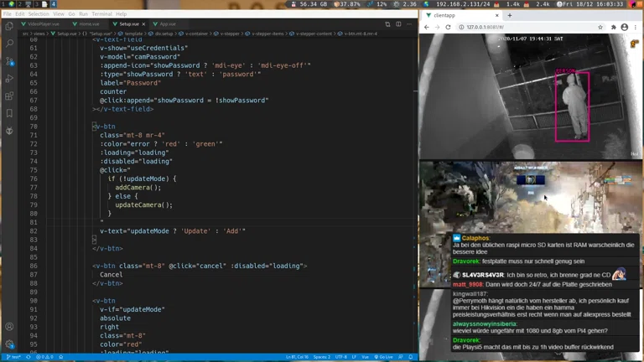The height and width of the screenshot is (362, 644).
Task: Open the 'views' breadcrumb dropdown
Action: (x=39, y=34)
